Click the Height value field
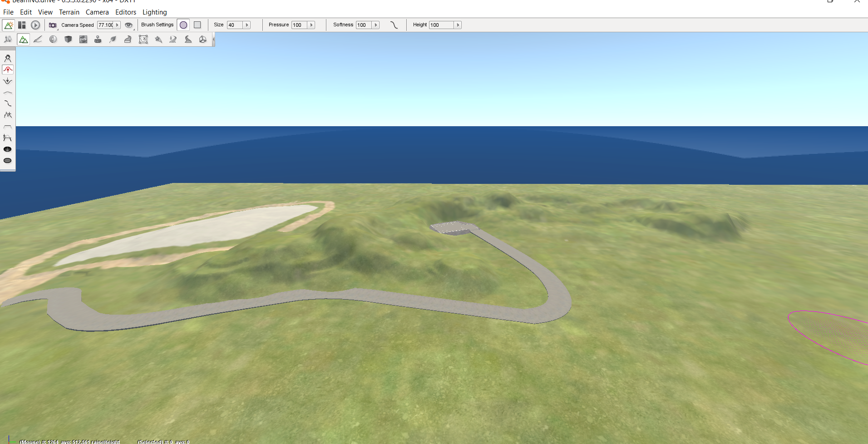The height and width of the screenshot is (444, 868). 442,25
